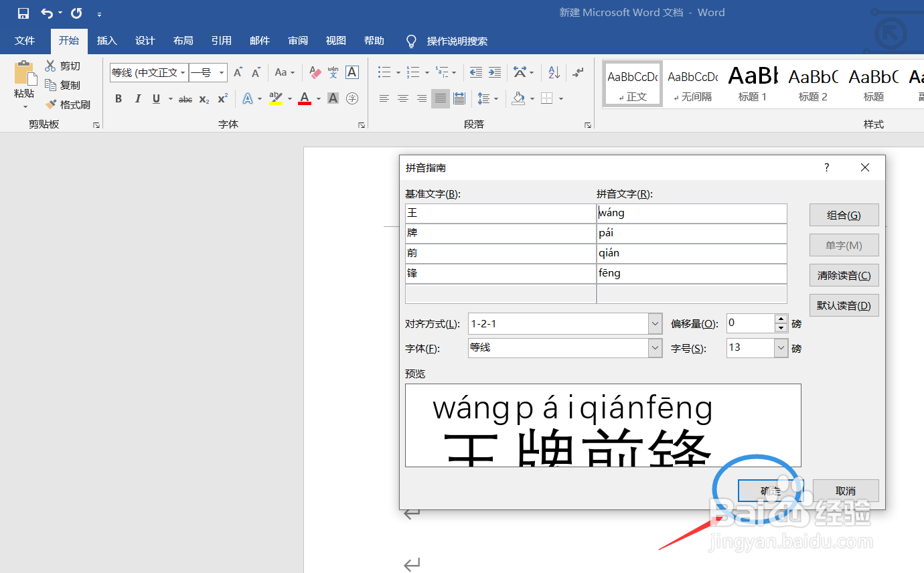The image size is (924, 573).
Task: Open the font size dropdown 一号
Action: pyautogui.click(x=222, y=72)
